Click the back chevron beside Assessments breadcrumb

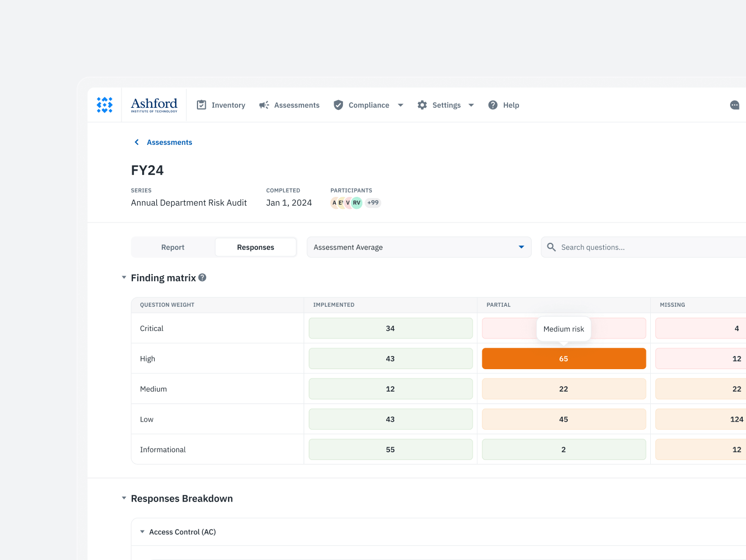coord(136,142)
